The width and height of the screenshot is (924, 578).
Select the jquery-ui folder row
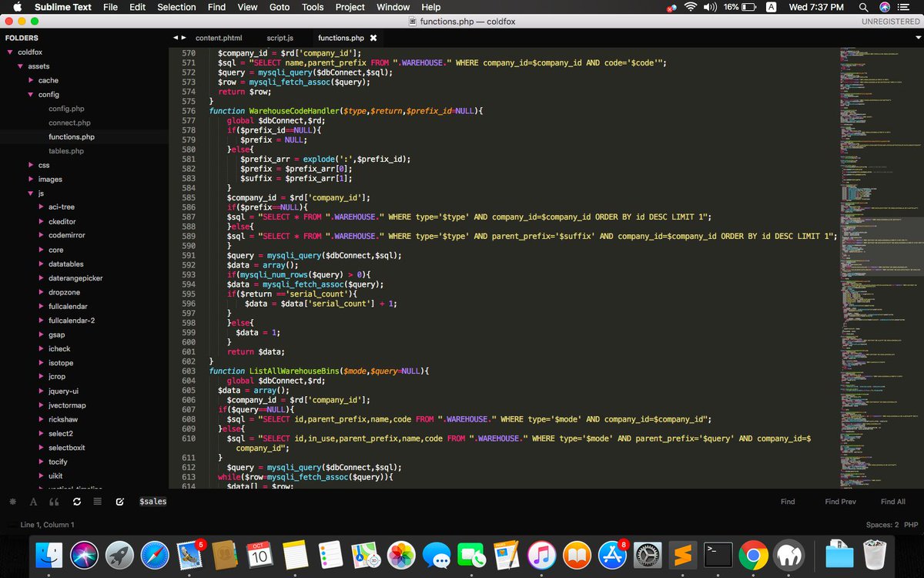[x=84, y=391]
